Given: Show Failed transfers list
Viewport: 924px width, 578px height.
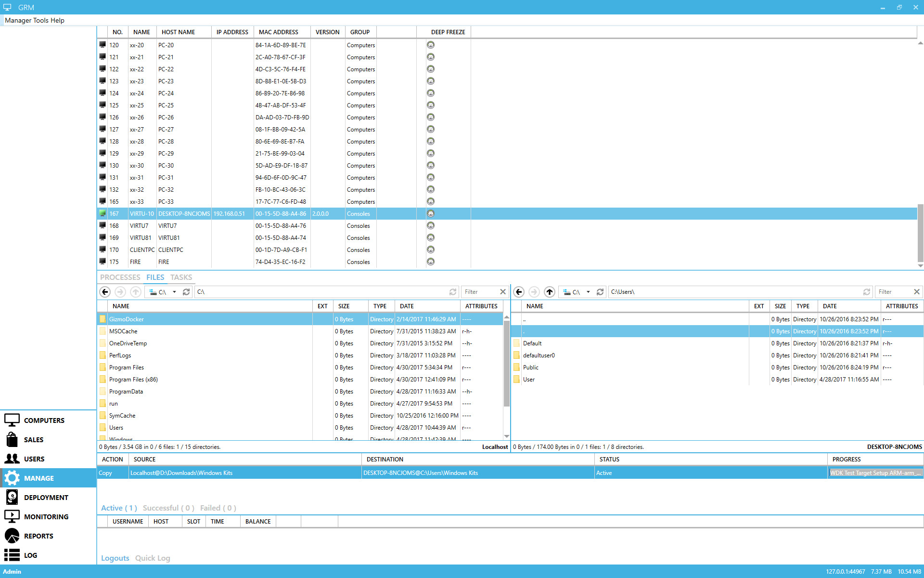Looking at the screenshot, I should (218, 508).
